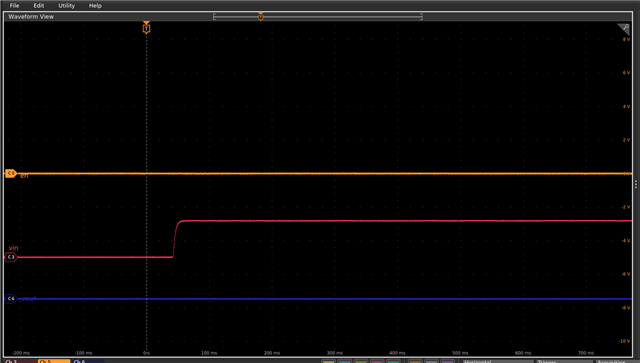Open the Horizontal settings badge
Screen dimensions: 640x363
[x=498, y=361]
